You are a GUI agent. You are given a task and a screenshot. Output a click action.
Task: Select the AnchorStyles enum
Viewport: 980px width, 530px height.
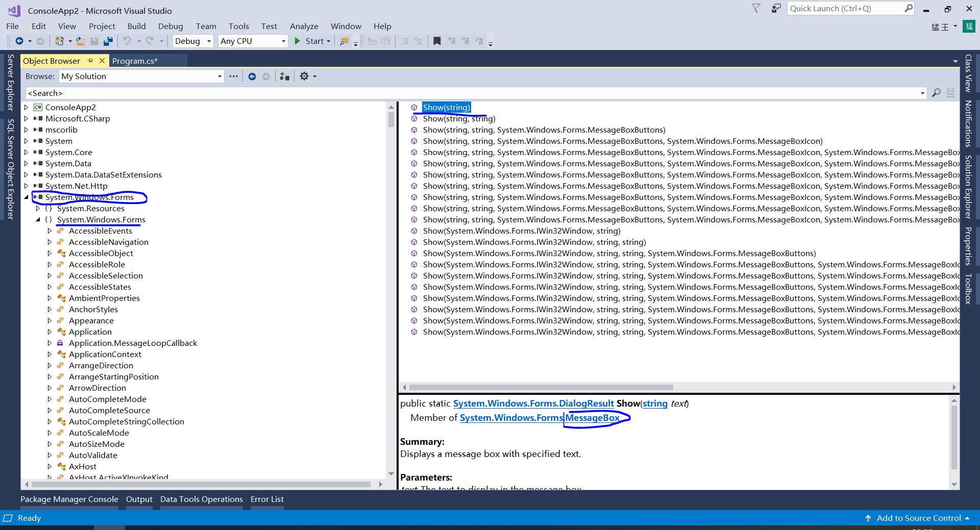click(93, 310)
